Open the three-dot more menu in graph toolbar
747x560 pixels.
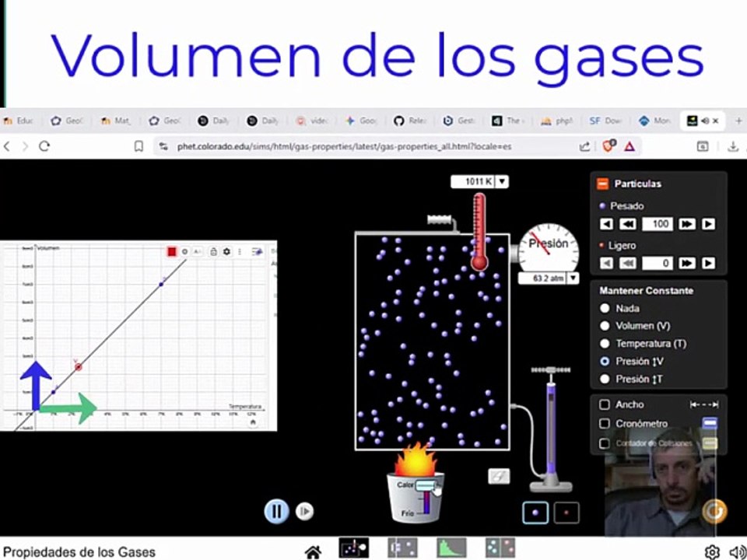tap(240, 251)
